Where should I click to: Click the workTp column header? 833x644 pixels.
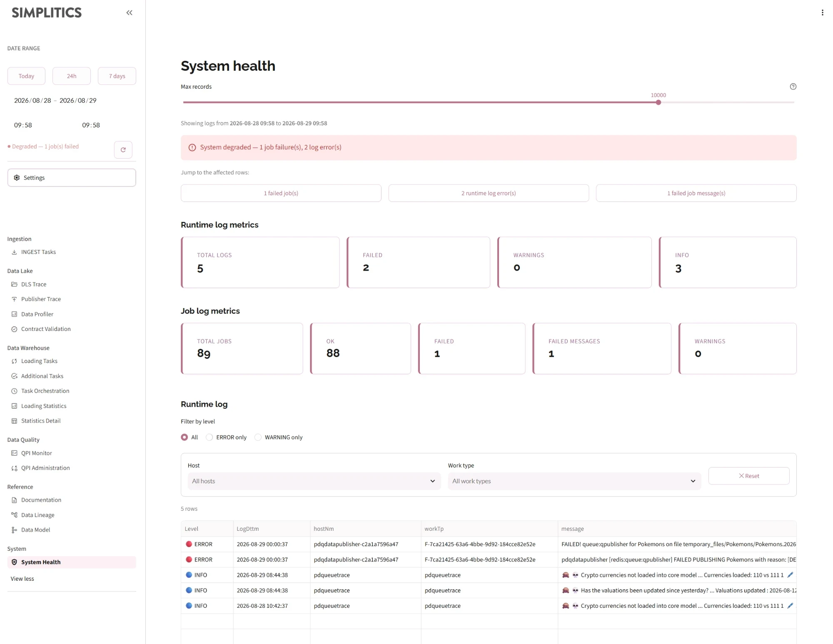coord(489,529)
